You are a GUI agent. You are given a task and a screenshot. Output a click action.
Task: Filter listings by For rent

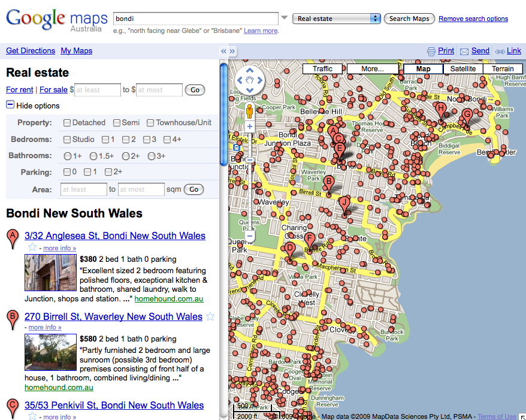(x=19, y=89)
